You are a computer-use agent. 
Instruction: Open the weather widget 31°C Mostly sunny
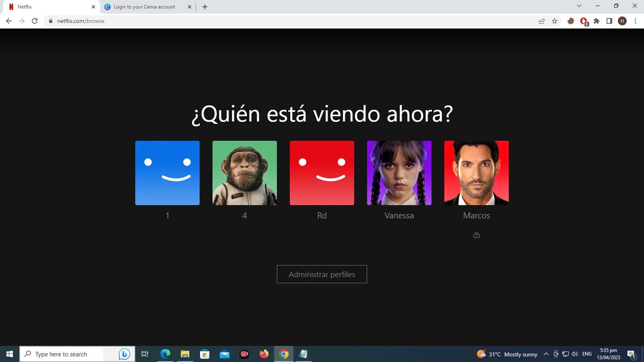point(507,354)
